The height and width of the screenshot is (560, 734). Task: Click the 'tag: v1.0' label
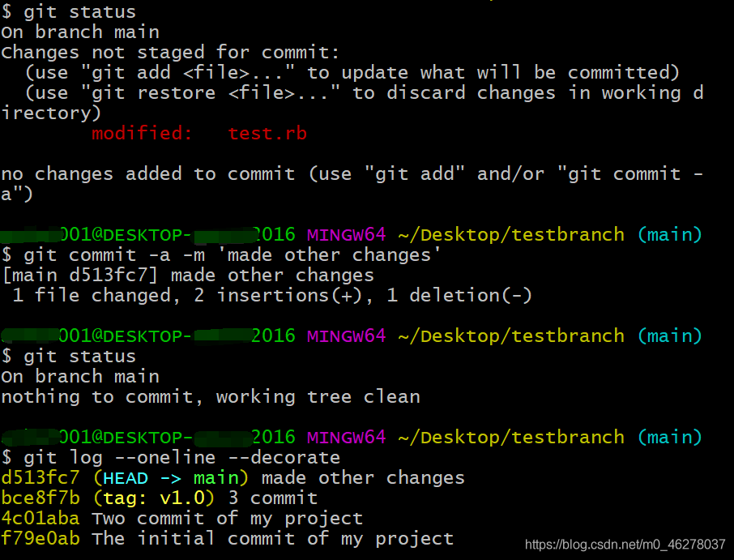coord(154,498)
